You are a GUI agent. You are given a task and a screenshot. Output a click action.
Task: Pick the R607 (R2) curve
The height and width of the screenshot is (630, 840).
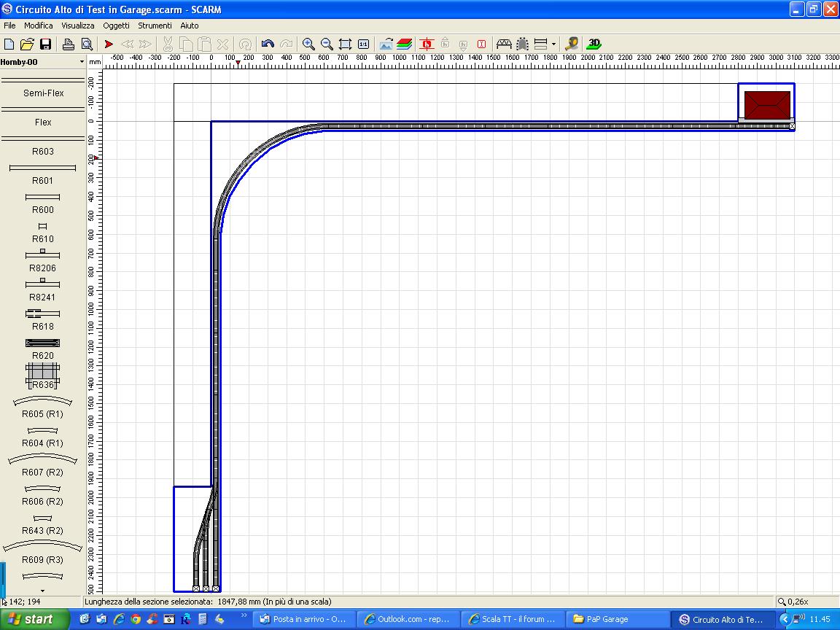(x=43, y=465)
